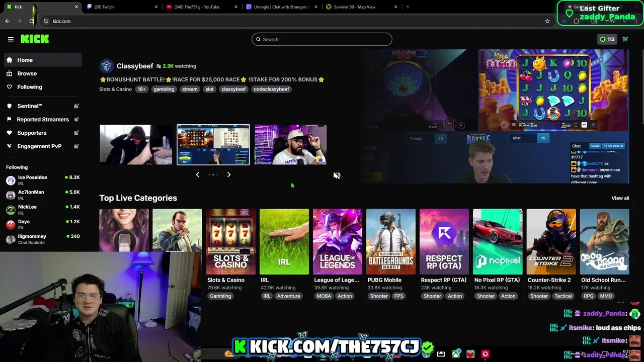Open lligmommey Chat Roulette channel
The height and width of the screenshot is (362, 644).
[x=43, y=239]
